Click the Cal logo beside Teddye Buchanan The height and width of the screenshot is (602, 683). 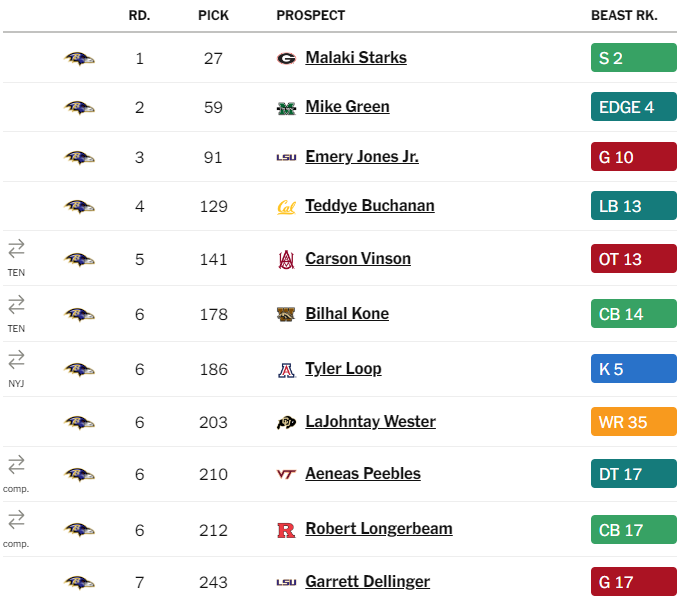tap(286, 207)
